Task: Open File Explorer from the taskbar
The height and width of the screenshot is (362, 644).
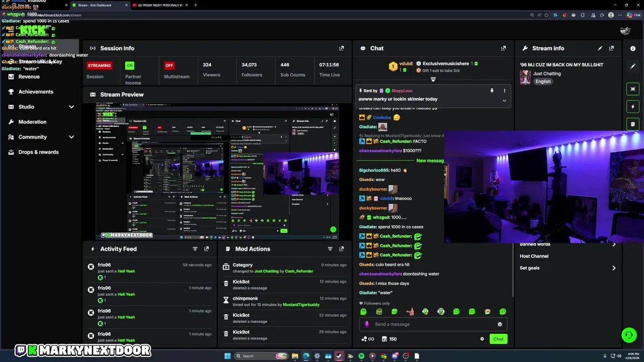Action: coord(295,356)
